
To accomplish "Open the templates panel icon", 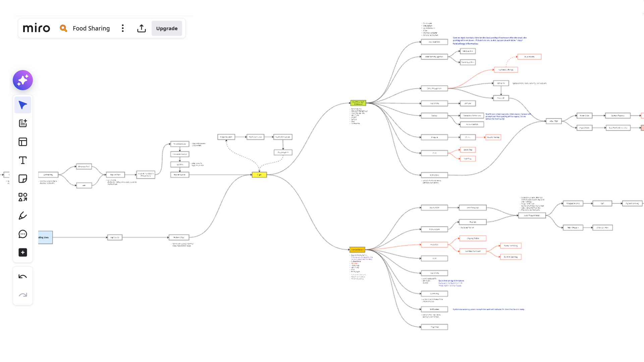I will 22,123.
